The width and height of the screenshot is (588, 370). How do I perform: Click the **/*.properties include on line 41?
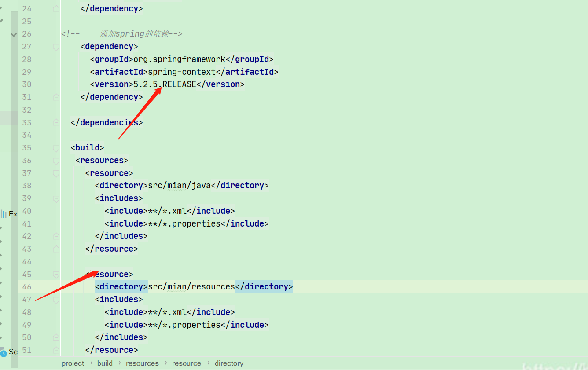(184, 224)
